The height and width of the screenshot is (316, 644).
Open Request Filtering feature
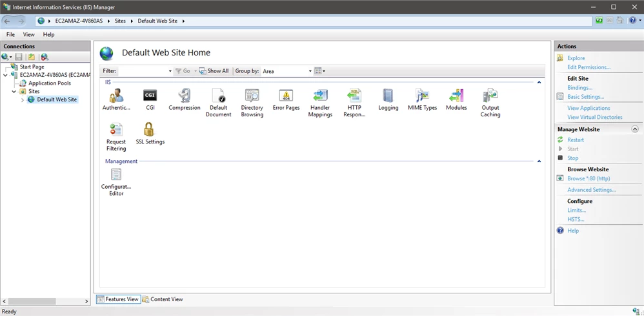116,137
